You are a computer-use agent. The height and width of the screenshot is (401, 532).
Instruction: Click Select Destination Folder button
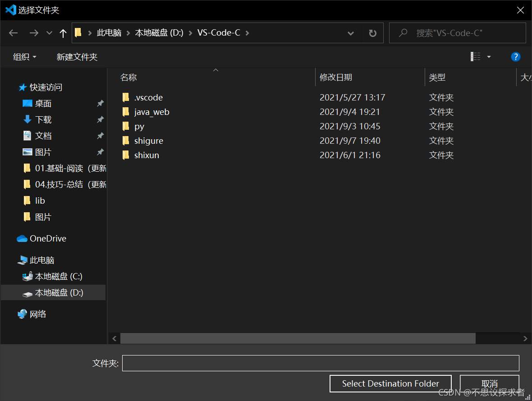pos(390,383)
